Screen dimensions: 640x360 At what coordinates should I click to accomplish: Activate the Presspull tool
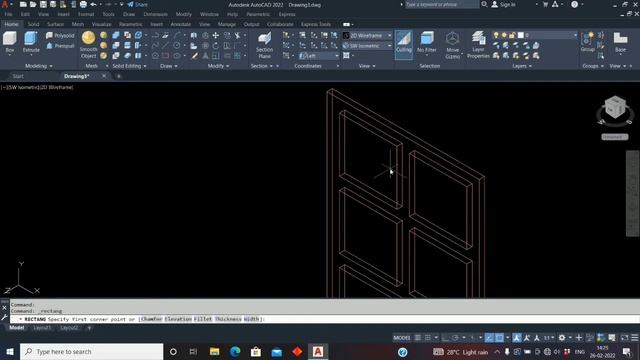coord(60,46)
